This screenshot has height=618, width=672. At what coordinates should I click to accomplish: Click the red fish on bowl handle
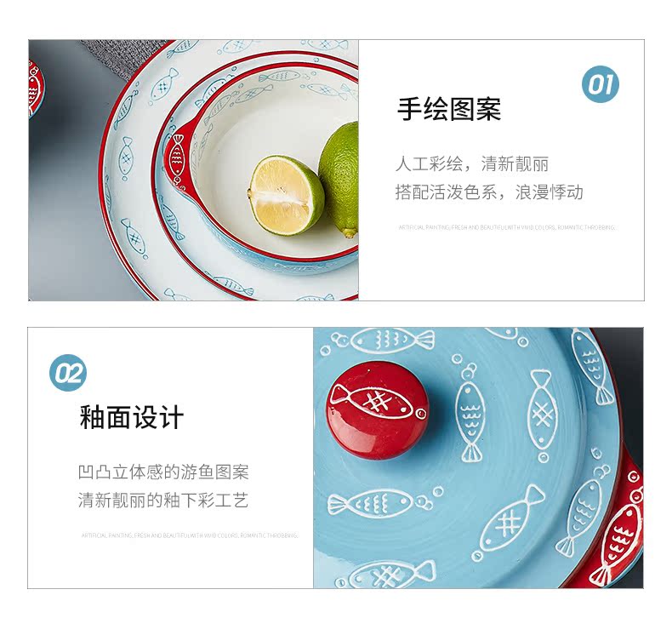pyautogui.click(x=176, y=155)
